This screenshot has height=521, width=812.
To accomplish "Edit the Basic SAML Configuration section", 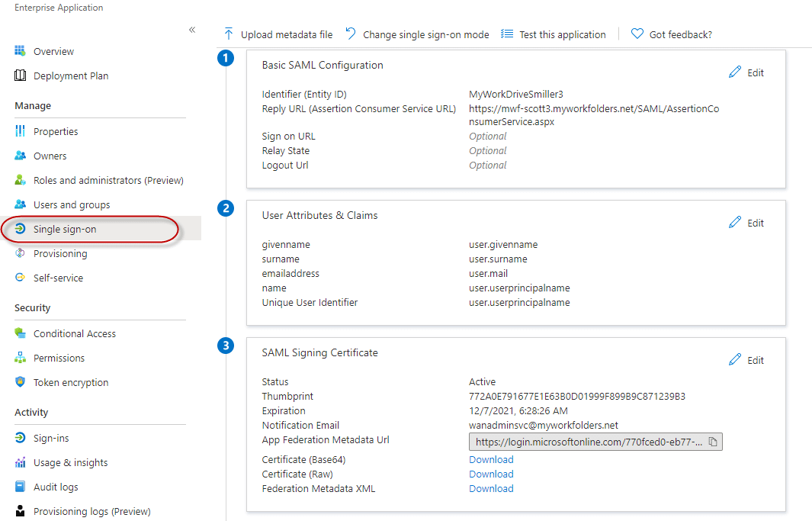I will point(746,72).
